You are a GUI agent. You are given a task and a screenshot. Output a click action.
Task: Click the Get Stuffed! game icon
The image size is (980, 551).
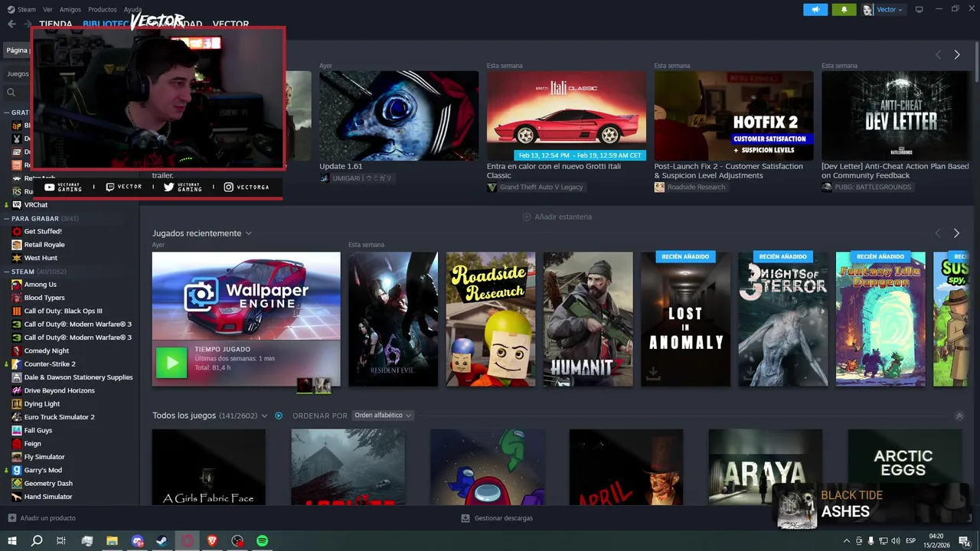(x=17, y=231)
